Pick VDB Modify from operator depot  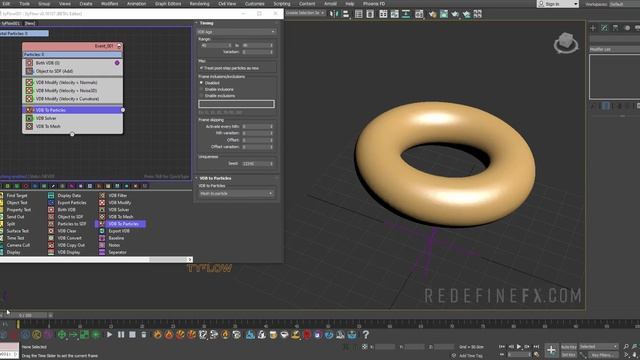pyautogui.click(x=116, y=202)
